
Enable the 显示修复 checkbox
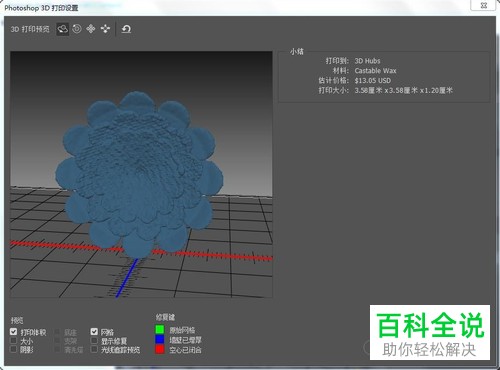click(x=94, y=340)
